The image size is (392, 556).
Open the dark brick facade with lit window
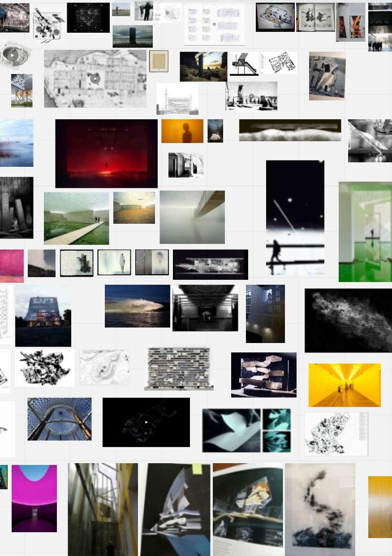click(x=265, y=314)
